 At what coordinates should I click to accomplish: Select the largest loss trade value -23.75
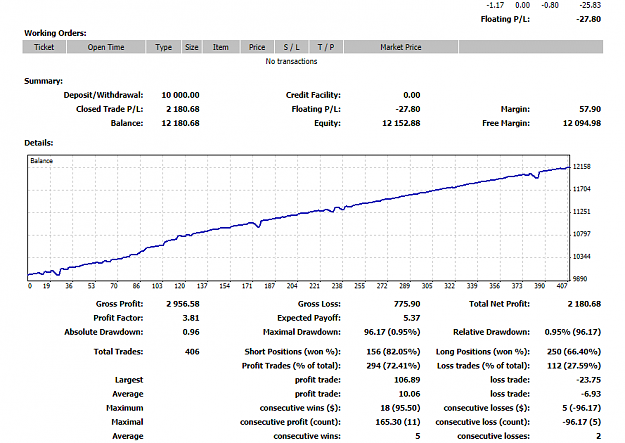589,380
